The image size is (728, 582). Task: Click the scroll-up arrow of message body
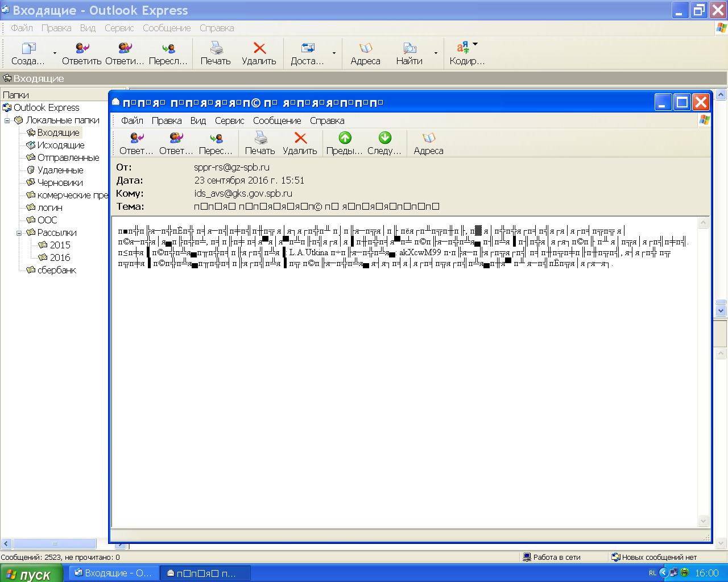point(704,223)
